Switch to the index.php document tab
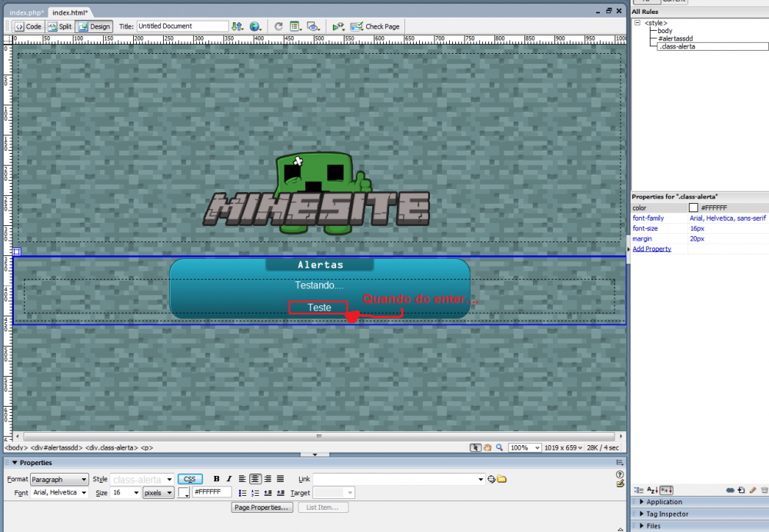 coord(25,13)
